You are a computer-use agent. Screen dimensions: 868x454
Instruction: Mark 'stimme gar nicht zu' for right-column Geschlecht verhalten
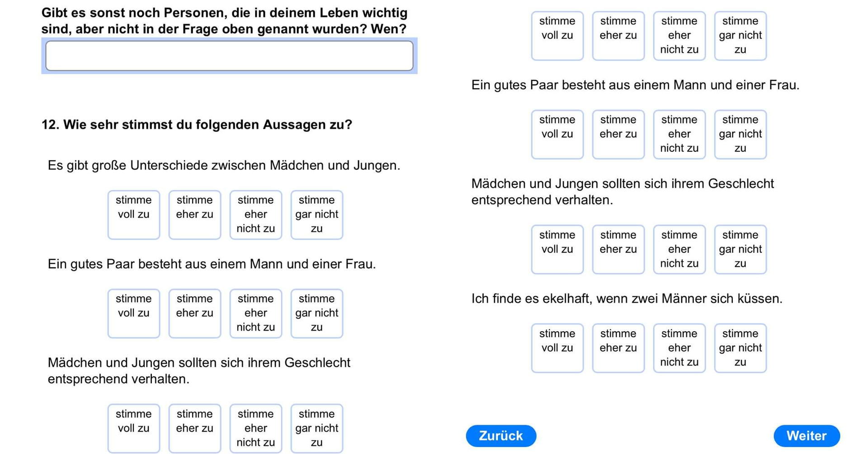click(x=741, y=249)
